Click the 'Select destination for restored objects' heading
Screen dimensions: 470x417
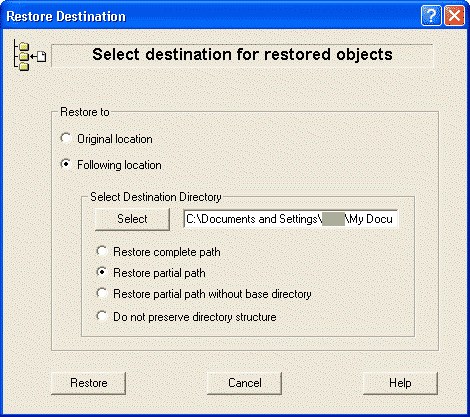pyautogui.click(x=242, y=54)
